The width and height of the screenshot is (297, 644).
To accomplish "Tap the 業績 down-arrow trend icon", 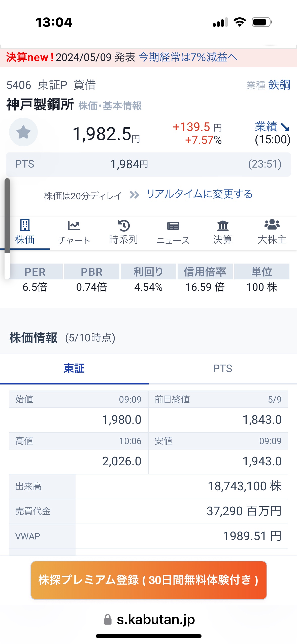I will coord(285,127).
